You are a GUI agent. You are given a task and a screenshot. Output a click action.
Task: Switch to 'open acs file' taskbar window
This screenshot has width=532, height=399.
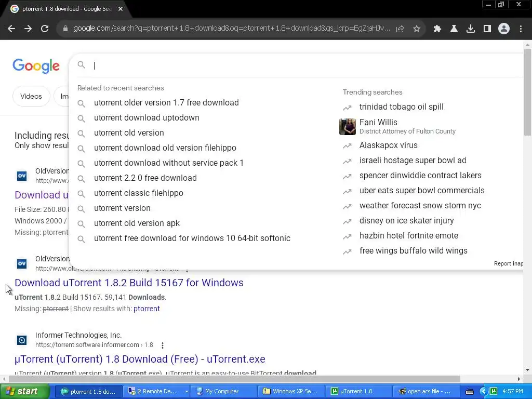426,392
